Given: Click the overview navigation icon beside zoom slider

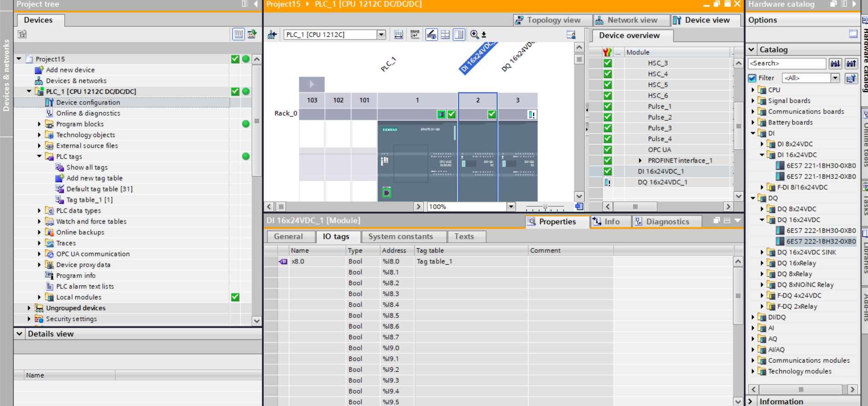Looking at the screenshot, I should tap(579, 206).
